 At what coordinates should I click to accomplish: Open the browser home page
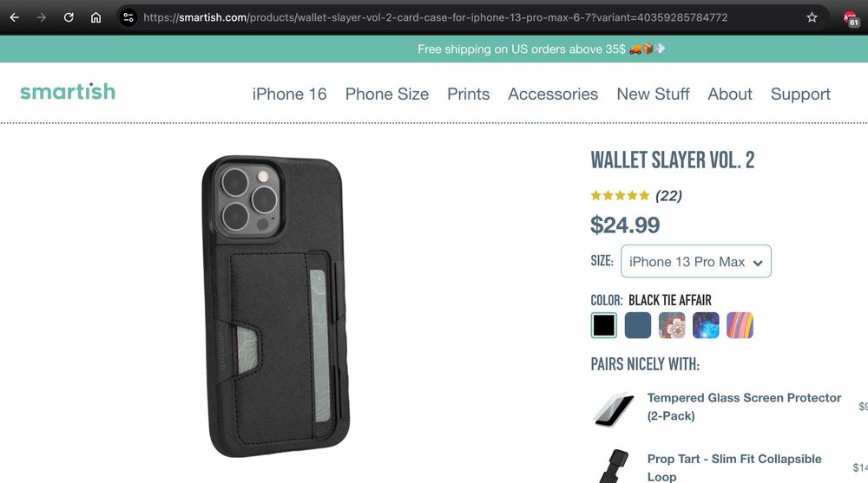[x=95, y=17]
